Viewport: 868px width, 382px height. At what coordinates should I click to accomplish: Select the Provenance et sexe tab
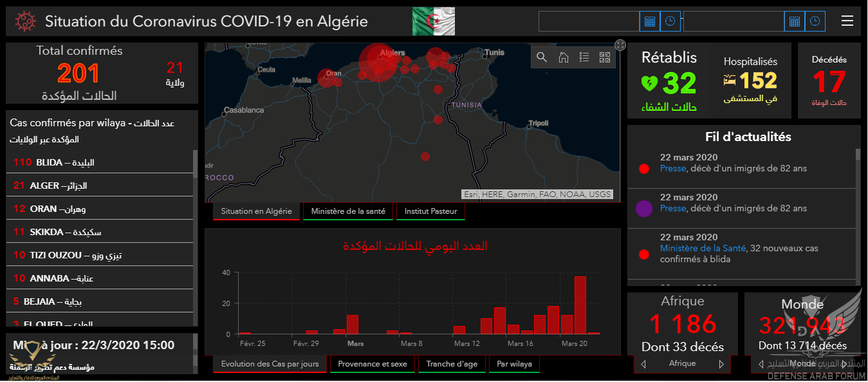pyautogui.click(x=372, y=364)
